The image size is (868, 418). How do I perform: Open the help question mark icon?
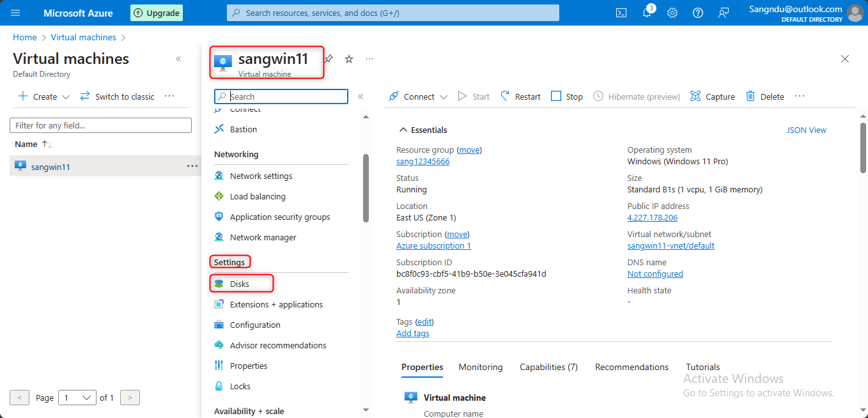click(698, 13)
